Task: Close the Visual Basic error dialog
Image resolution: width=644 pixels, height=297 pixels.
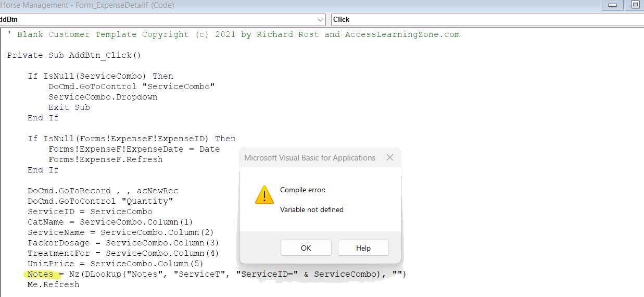Action: pyautogui.click(x=389, y=158)
